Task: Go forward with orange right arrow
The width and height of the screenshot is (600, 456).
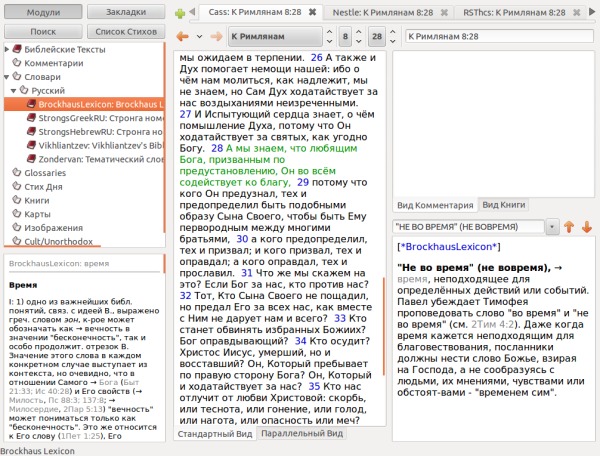Action: [216, 36]
